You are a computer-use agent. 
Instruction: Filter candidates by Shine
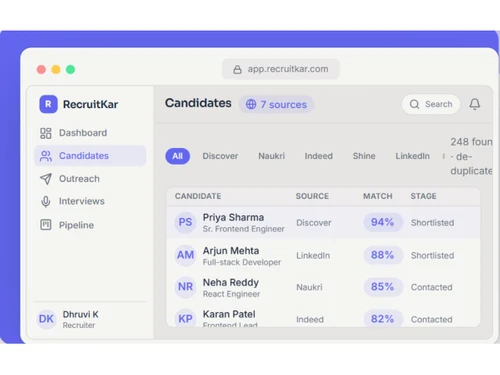tap(364, 156)
